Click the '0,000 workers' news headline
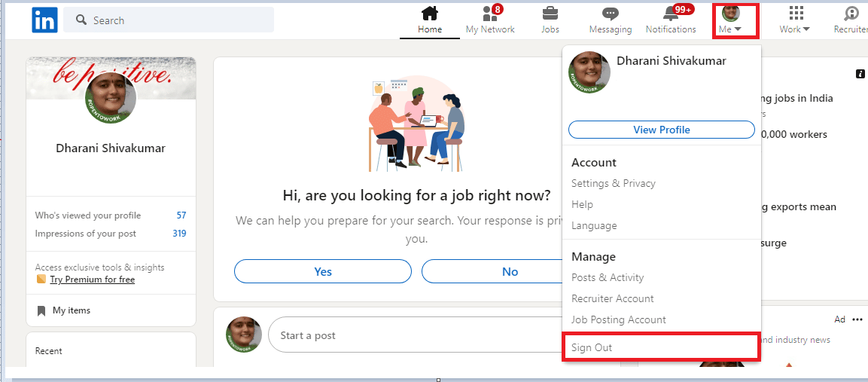This screenshot has width=868, height=382. 794,134
